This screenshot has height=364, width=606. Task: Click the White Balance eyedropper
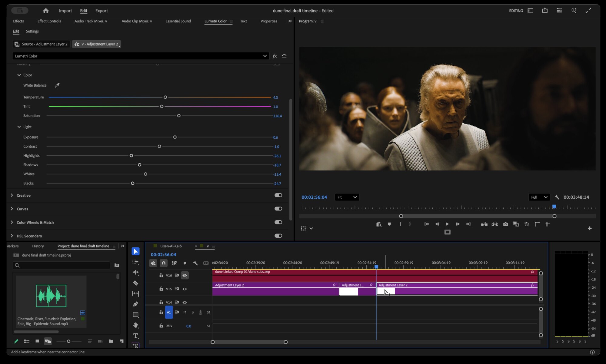pos(57,85)
